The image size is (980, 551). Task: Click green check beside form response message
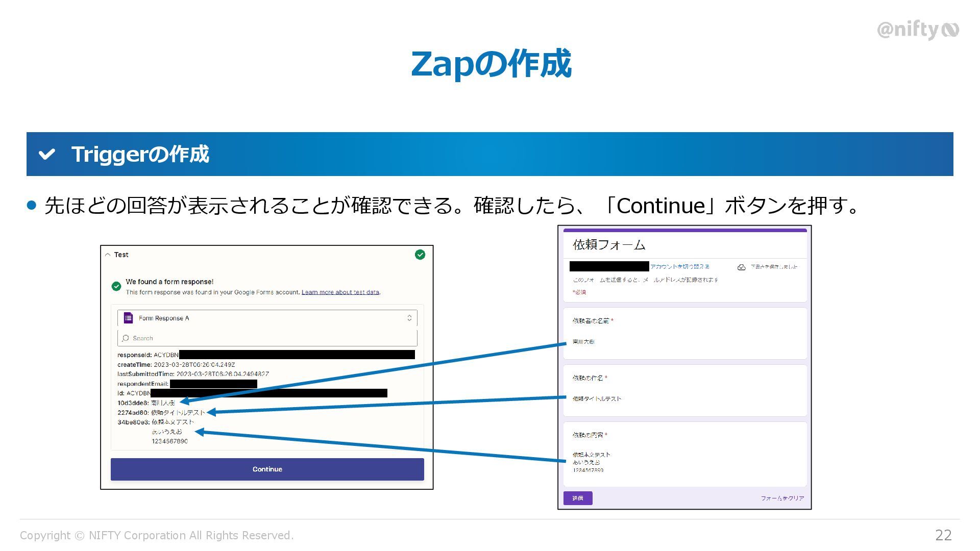tap(116, 286)
